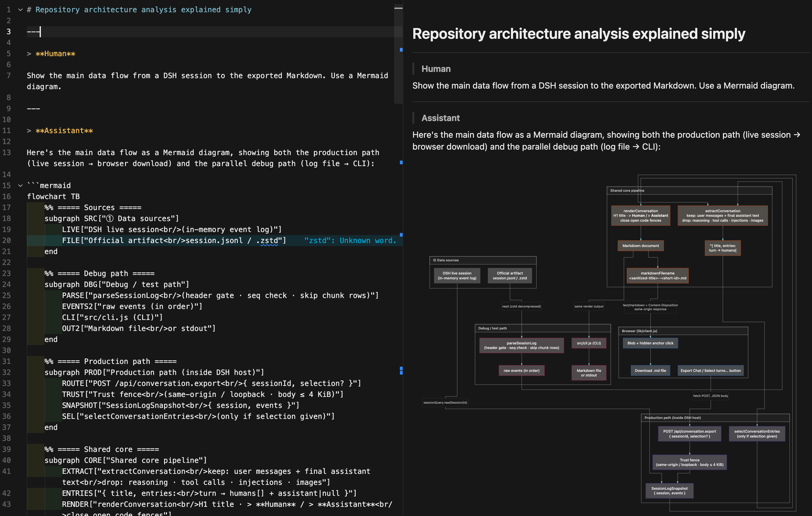Image resolution: width=812 pixels, height=516 pixels.
Task: Click 'subgraph SRC' line in the editor
Action: tap(112, 219)
